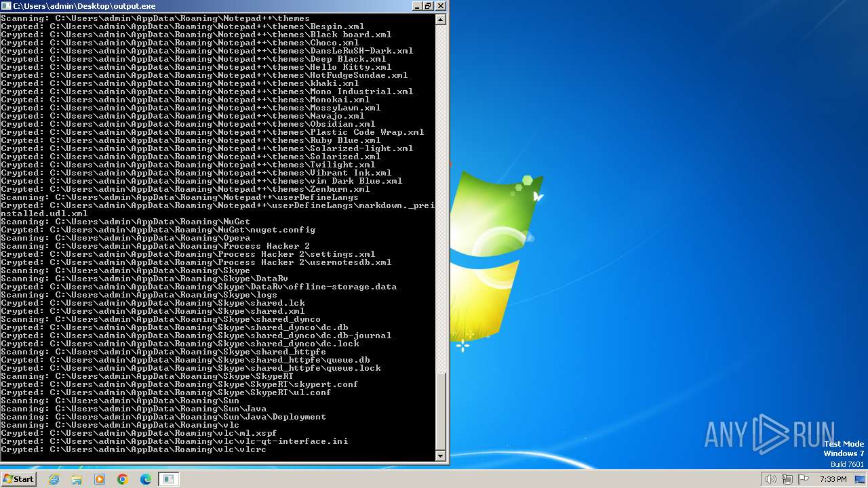Viewport: 868px width, 488px height.
Task: Click the console vertical scrollbar thumb
Action: coord(441,411)
